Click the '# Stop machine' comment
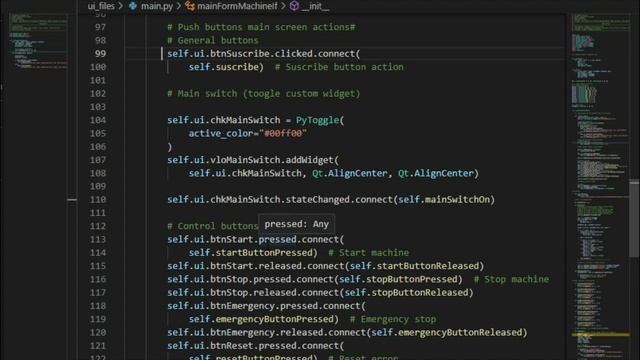The image size is (640, 360). pyautogui.click(x=511, y=279)
